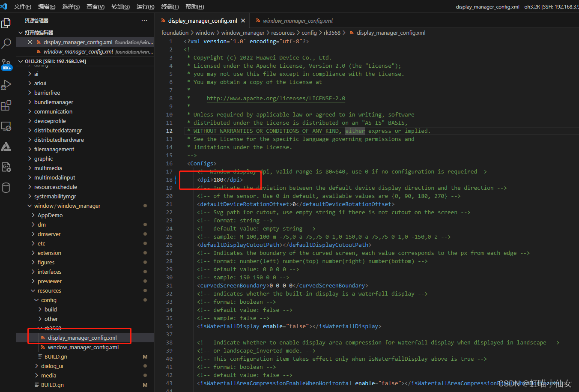Expand the multimedia folder
This screenshot has width=579, height=392.
pyautogui.click(x=48, y=168)
